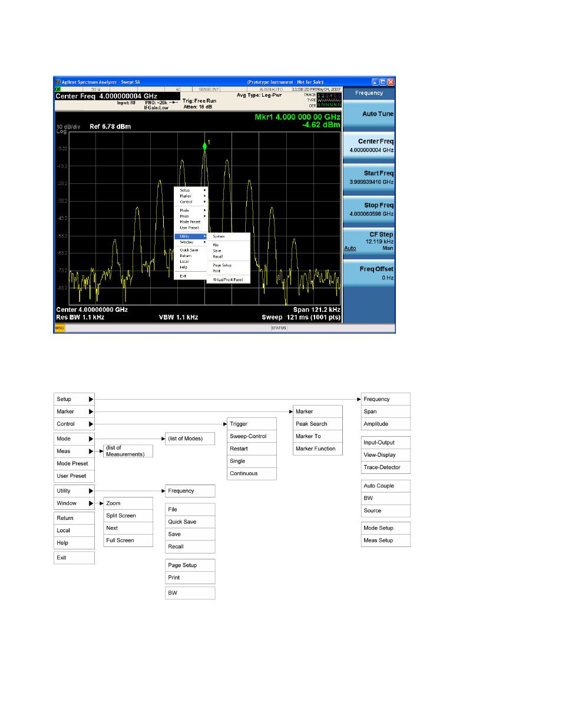Click the Full Screen box in diagram
Screen dimensions: 562x728
tap(128, 540)
